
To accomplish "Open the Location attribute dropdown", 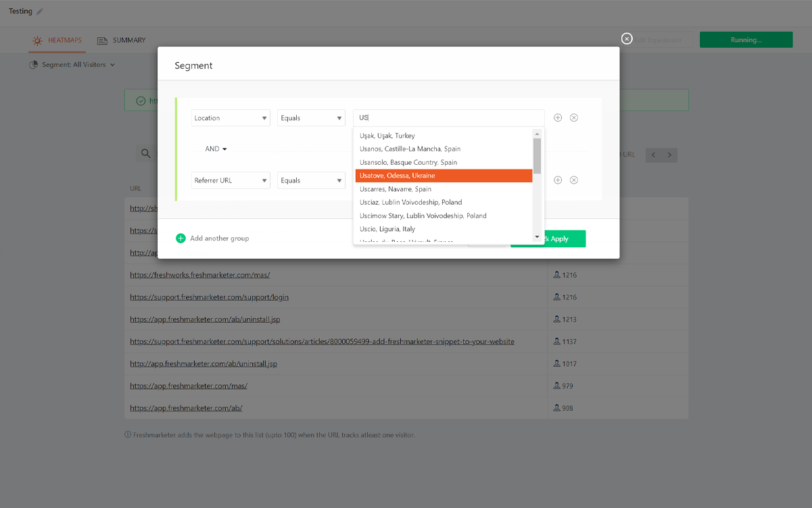I will pos(231,118).
